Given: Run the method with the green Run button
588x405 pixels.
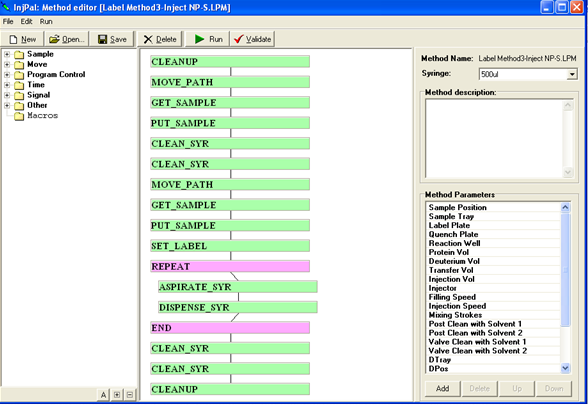Looking at the screenshot, I should coord(208,39).
